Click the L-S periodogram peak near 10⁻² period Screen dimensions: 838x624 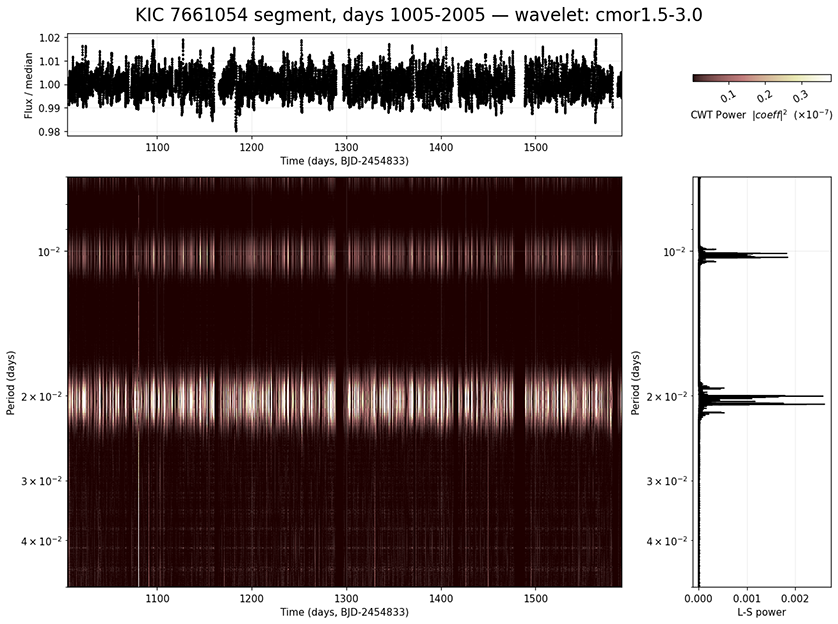[x=743, y=255]
